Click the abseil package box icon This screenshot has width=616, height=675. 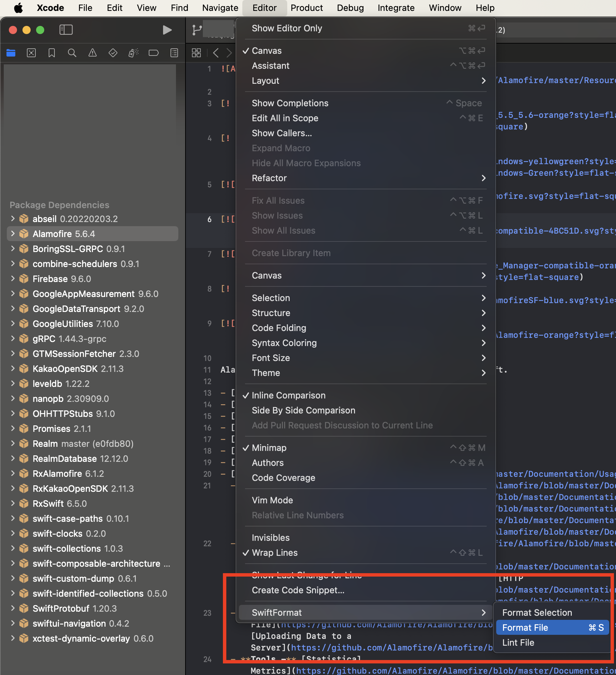[x=24, y=219]
